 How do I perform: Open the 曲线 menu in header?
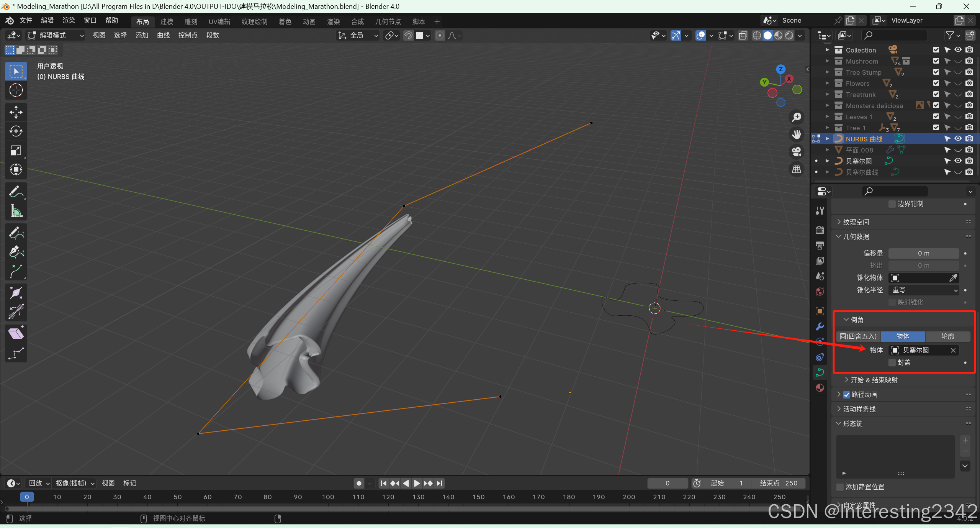(x=163, y=35)
